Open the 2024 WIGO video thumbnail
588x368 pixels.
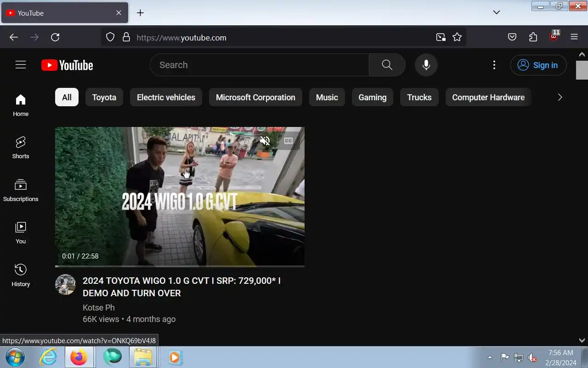click(180, 197)
